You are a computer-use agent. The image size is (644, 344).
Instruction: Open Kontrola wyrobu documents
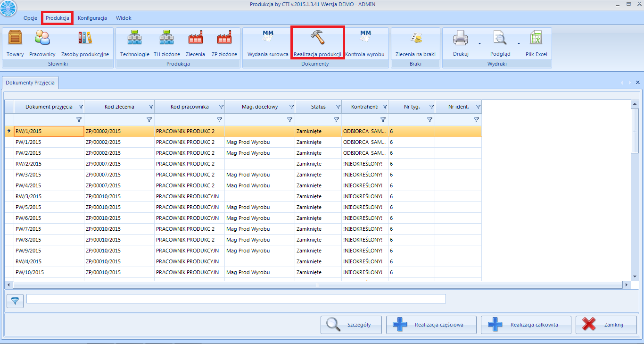tap(365, 43)
